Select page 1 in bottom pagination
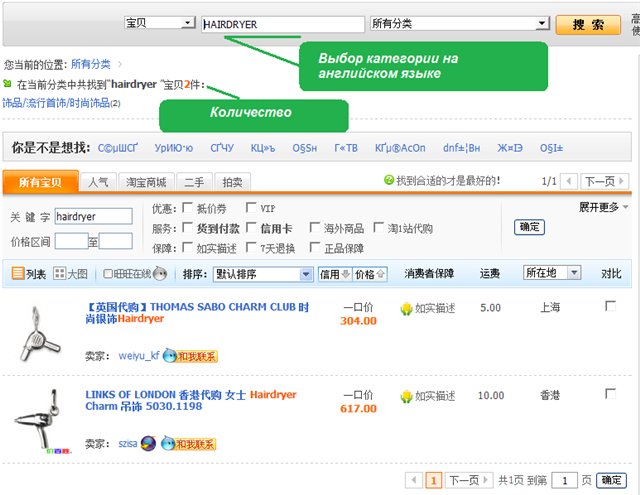The height and width of the screenshot is (495, 640). click(x=433, y=480)
